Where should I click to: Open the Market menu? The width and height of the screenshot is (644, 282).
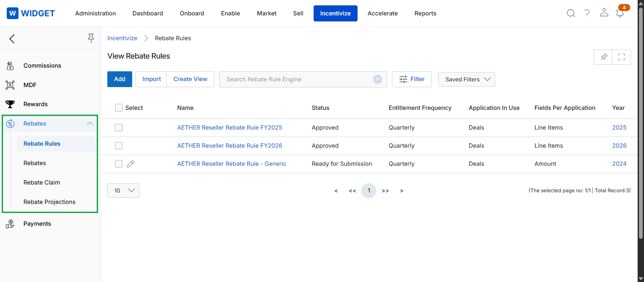(267, 13)
